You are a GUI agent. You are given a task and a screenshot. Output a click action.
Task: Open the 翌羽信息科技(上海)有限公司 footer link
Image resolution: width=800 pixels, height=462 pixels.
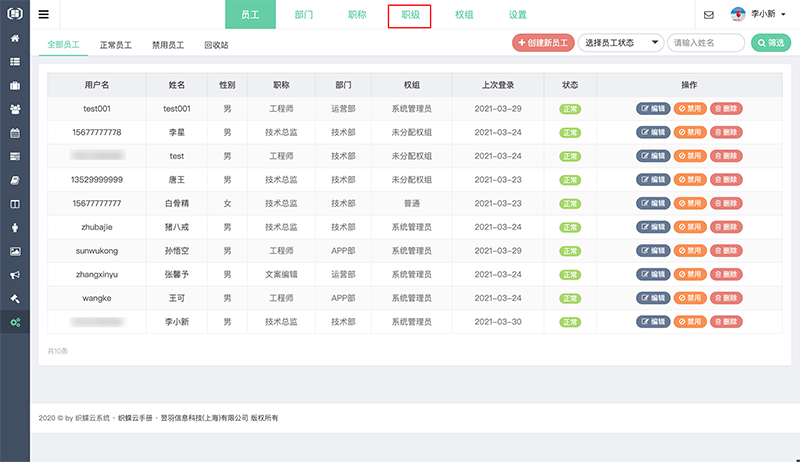[x=205, y=418]
